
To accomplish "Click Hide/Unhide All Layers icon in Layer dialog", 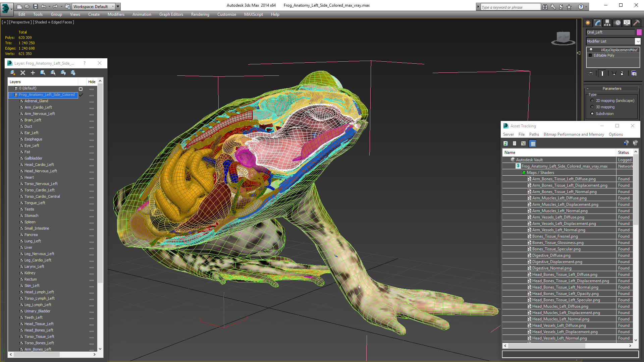I will 63,73.
